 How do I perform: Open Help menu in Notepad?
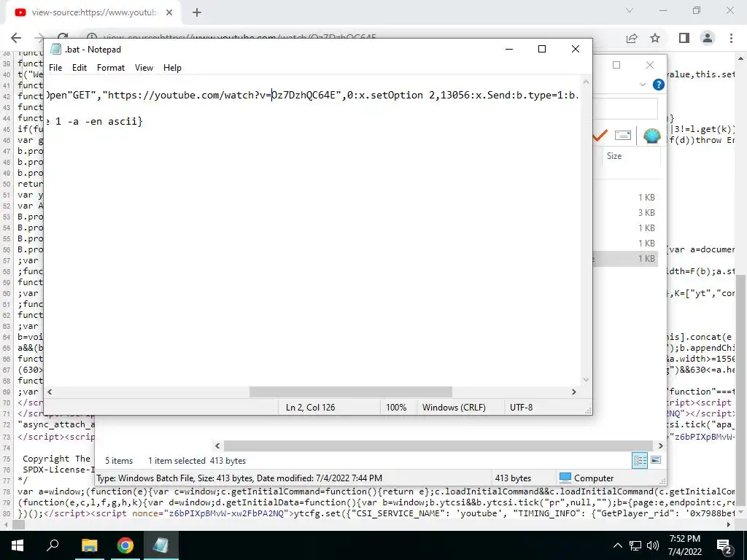[x=172, y=68]
